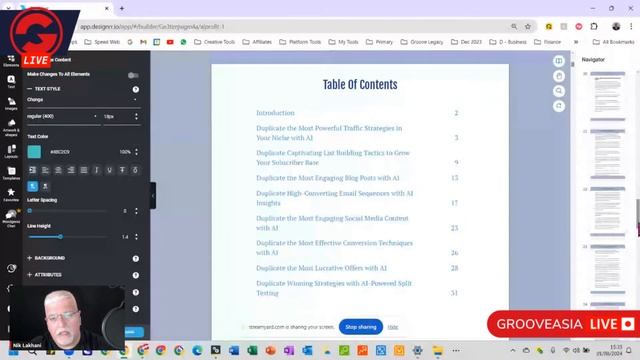Click the Line Height value stepper
This screenshot has width=640, height=360.
(136, 237)
